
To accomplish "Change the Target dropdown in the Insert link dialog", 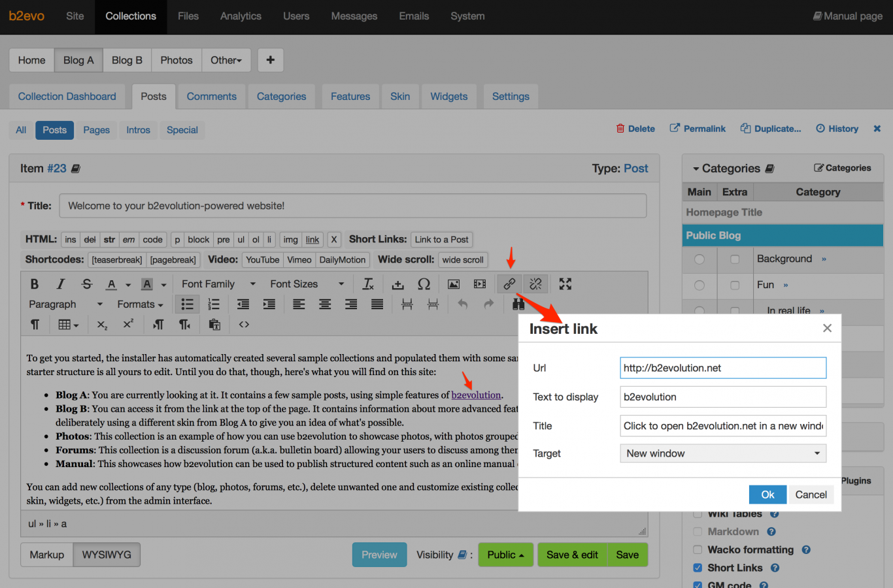I will click(722, 453).
